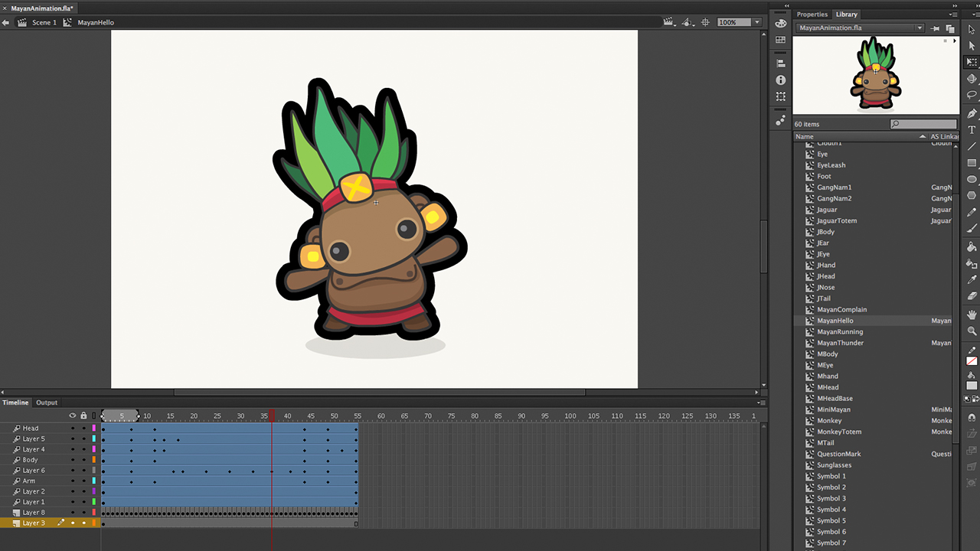Show all layers as outlines header
The width and height of the screenshot is (980, 551).
pos(94,416)
